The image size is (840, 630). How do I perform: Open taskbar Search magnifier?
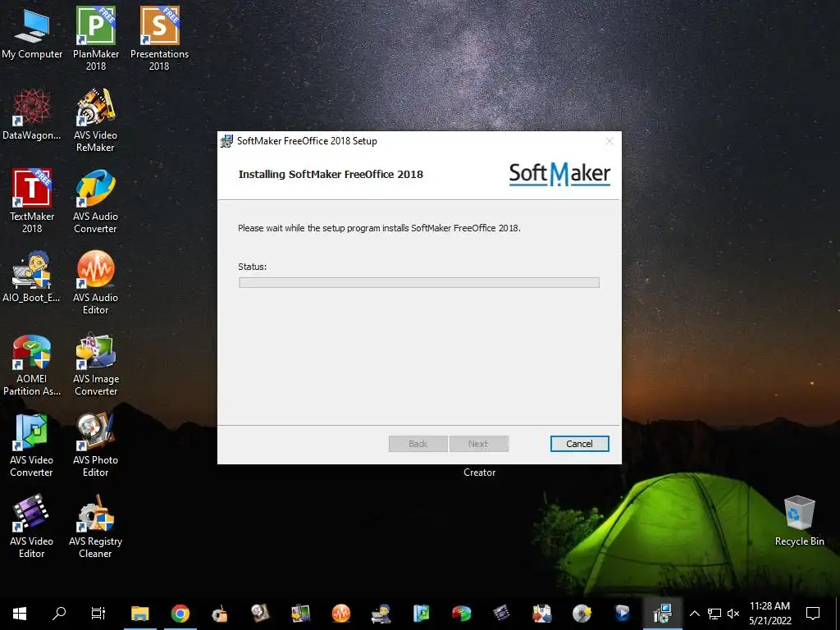(x=59, y=613)
